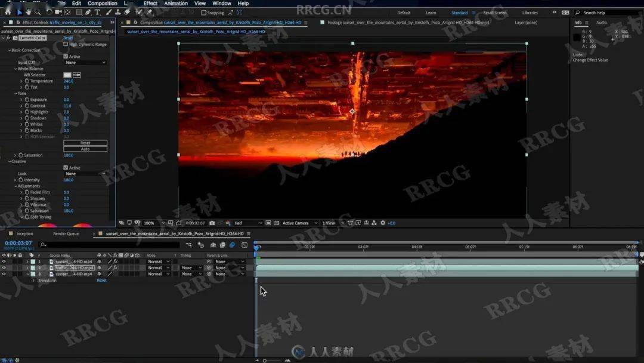Click Reset link on Transform row
Viewport: 644px width, 363px height.
pyautogui.click(x=101, y=281)
